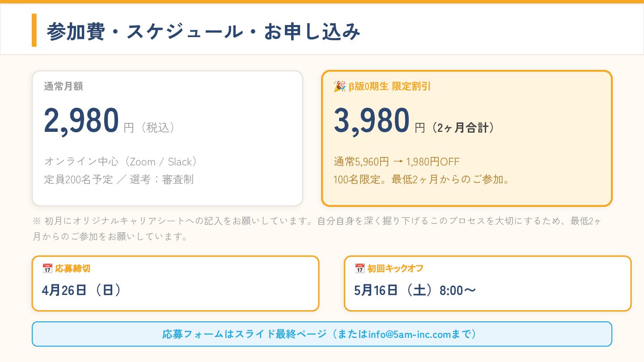This screenshot has height=362, width=644.
Task: Select the slide title 参加費・スケジュール・お申し込み
Action: point(203,31)
